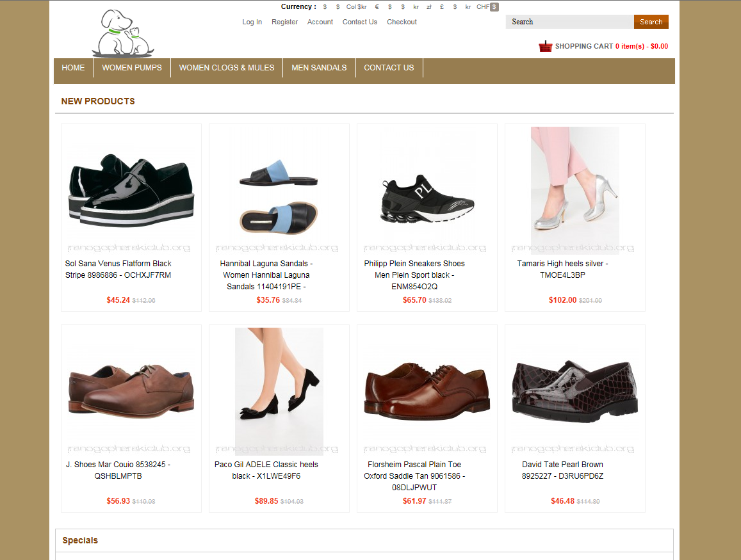Open the Philipp Plein Sneakers Shoes title
This screenshot has height=560, width=741.
tap(414, 275)
